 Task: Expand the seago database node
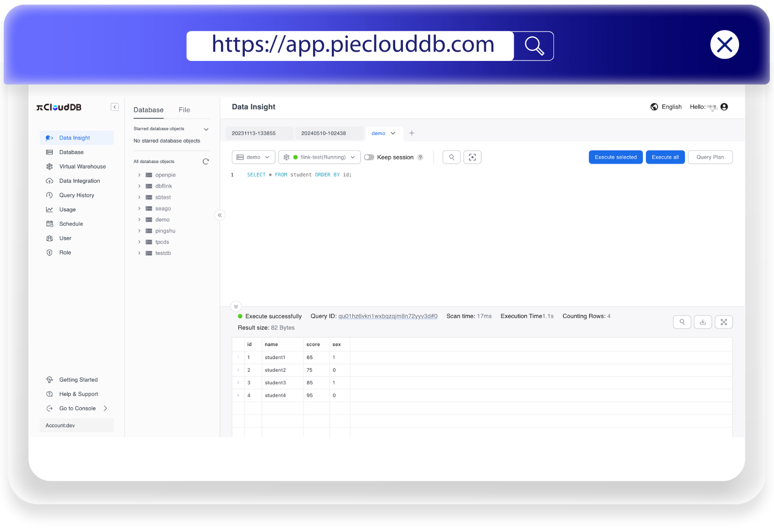[139, 208]
